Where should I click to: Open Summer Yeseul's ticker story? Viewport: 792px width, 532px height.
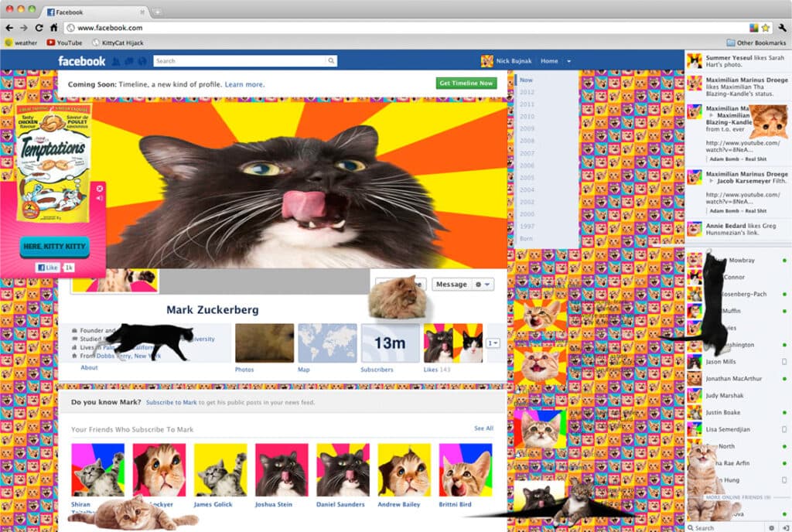point(737,61)
